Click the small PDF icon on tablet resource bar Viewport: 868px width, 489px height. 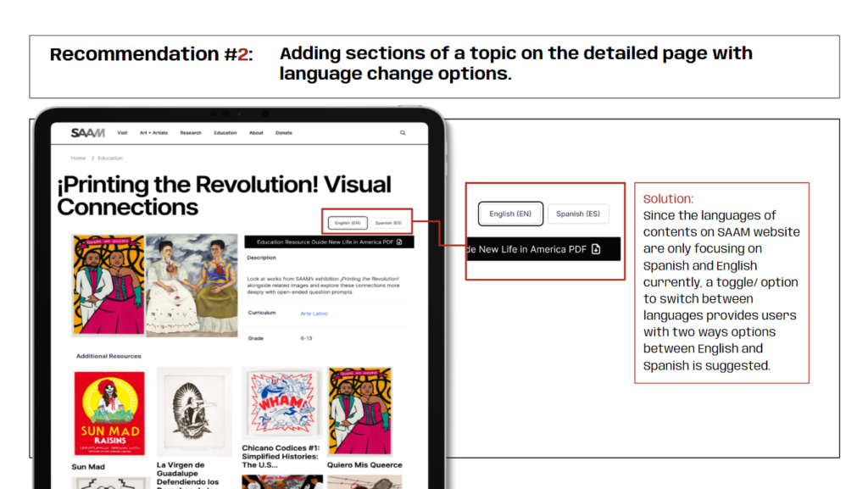[399, 242]
